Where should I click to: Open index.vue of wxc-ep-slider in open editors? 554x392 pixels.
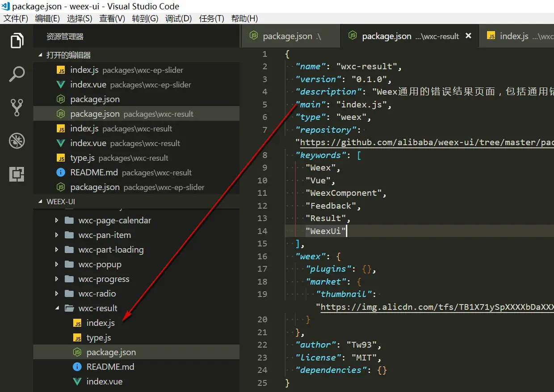point(136,85)
